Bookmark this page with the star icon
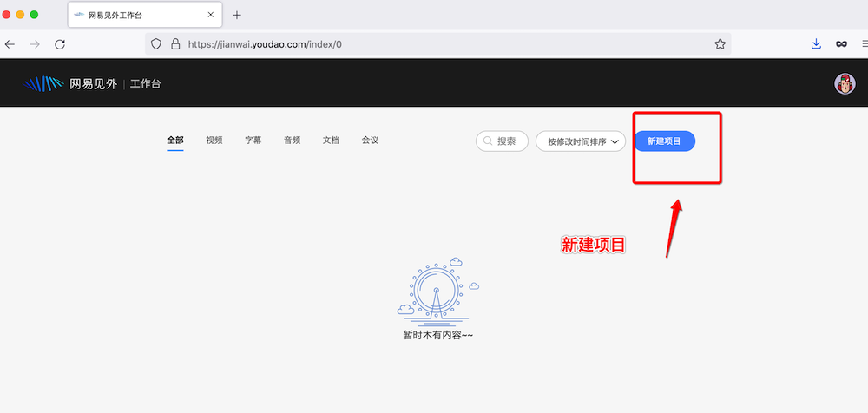868x413 pixels. pos(720,43)
